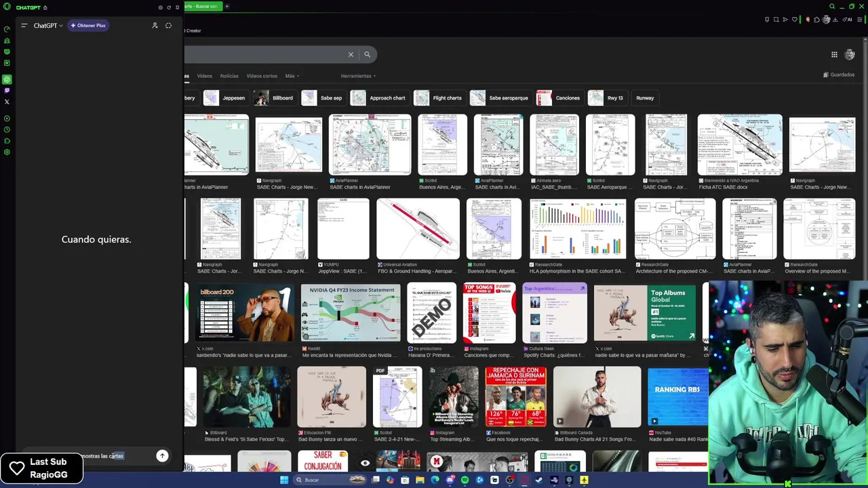The width and height of the screenshot is (868, 488).
Task: Click the heart bookmark icon in the toolbar
Action: (795, 20)
